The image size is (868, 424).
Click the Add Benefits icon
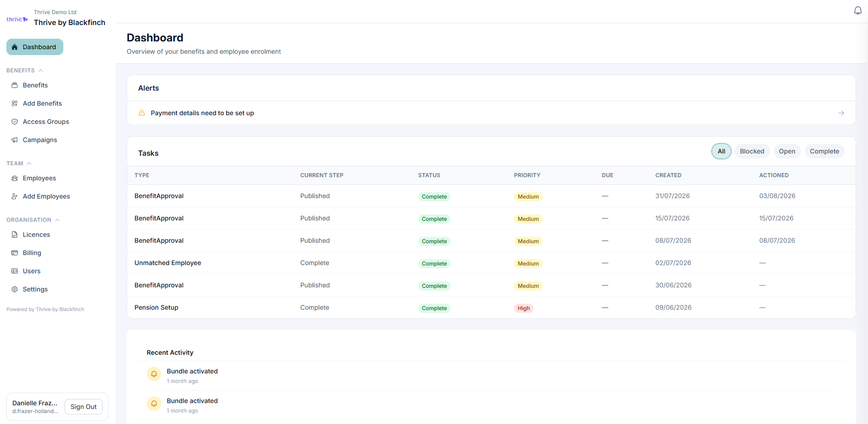point(15,103)
